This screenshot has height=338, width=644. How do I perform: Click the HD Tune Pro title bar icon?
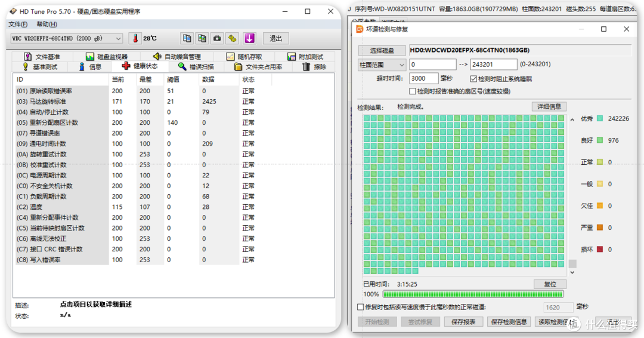tap(13, 11)
